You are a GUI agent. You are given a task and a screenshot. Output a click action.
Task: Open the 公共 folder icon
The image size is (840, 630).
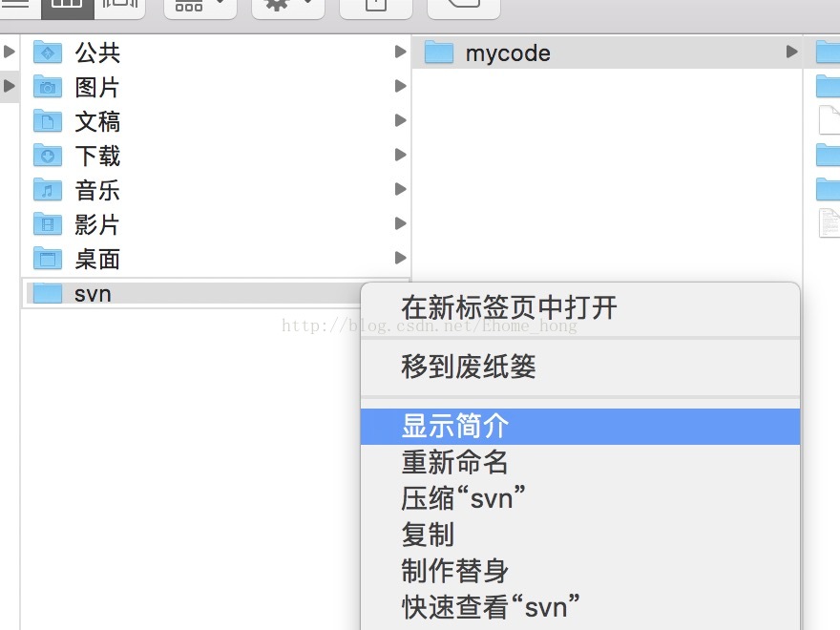tap(47, 52)
